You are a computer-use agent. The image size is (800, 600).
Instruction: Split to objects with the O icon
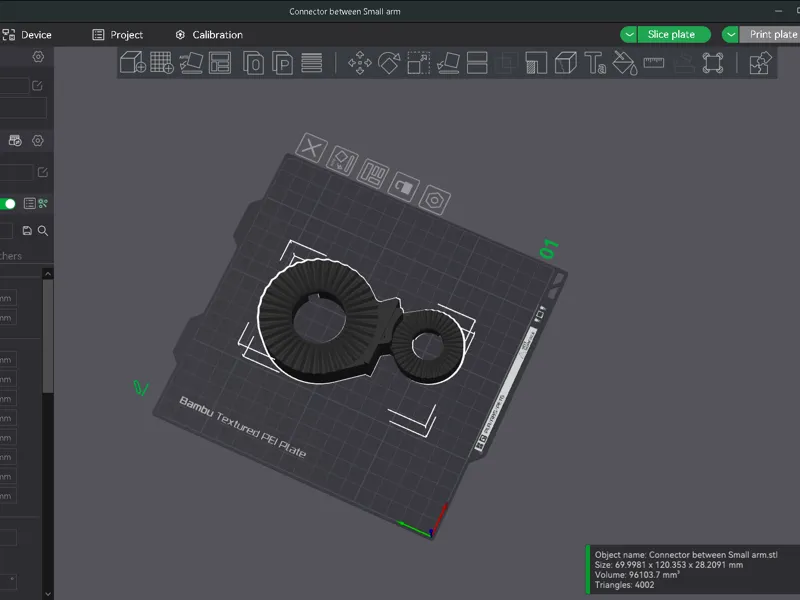253,63
